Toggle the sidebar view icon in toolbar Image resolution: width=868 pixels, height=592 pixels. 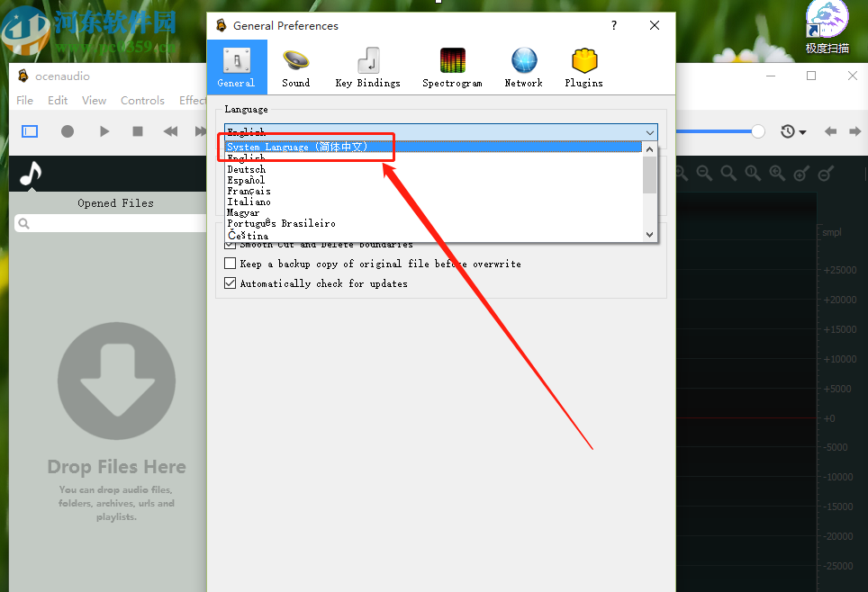click(30, 131)
